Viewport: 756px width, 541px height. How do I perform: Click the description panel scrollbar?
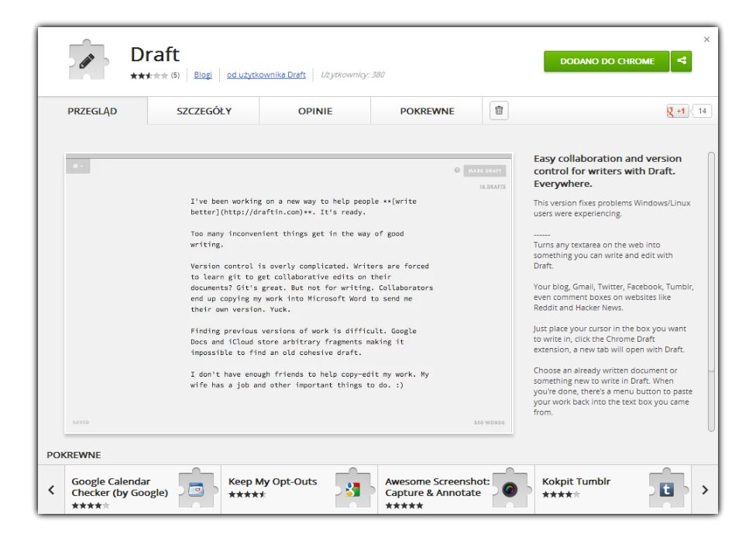(x=711, y=291)
